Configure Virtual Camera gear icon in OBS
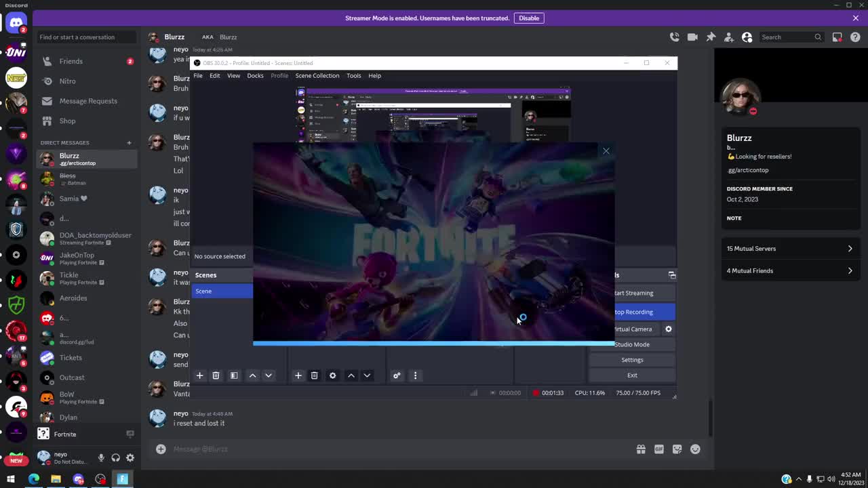The height and width of the screenshot is (488, 868). (668, 329)
